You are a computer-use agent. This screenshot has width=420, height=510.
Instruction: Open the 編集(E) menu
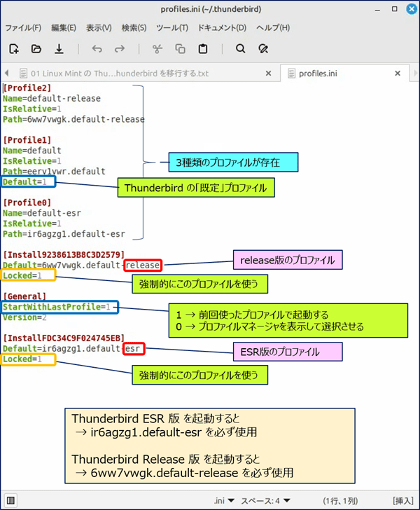[64, 27]
